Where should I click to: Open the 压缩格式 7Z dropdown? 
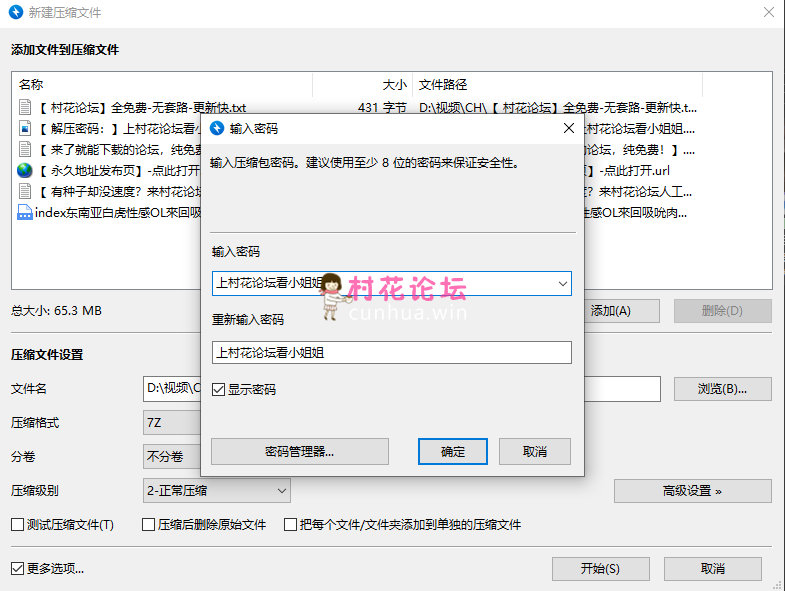tap(174, 423)
